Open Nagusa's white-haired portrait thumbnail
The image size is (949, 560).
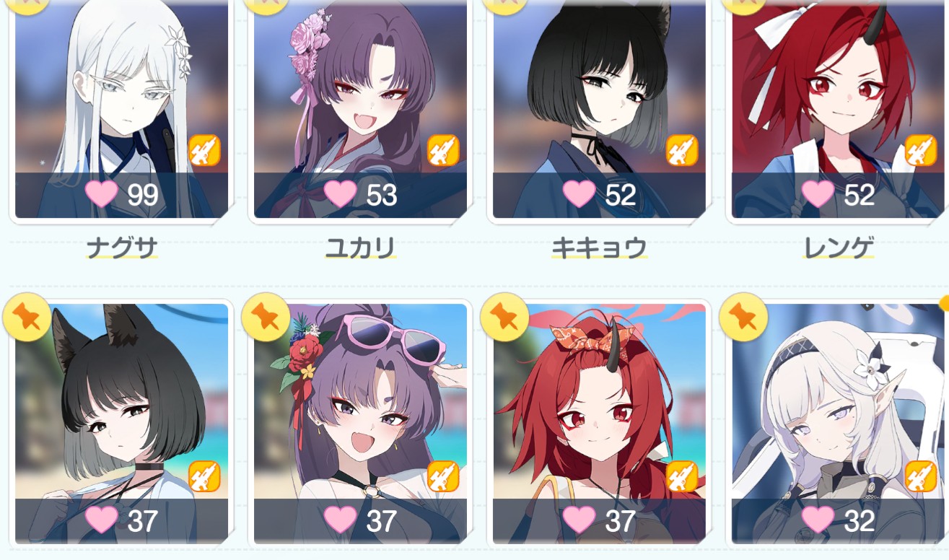click(x=121, y=110)
